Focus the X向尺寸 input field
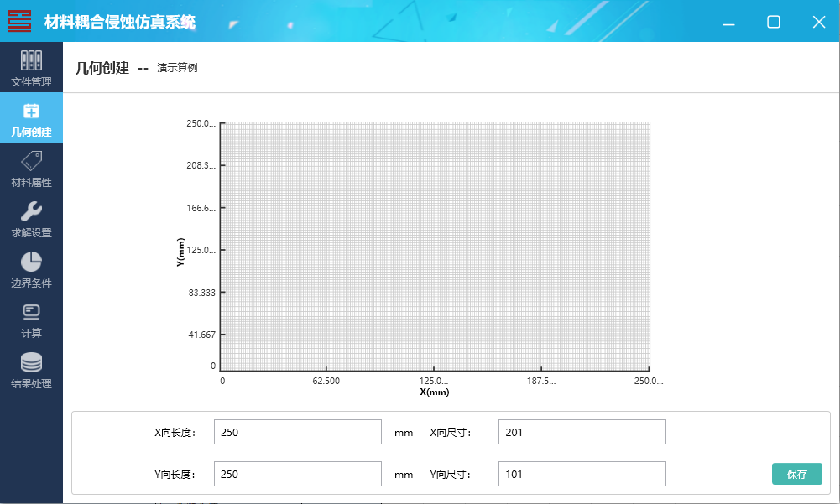 [582, 432]
